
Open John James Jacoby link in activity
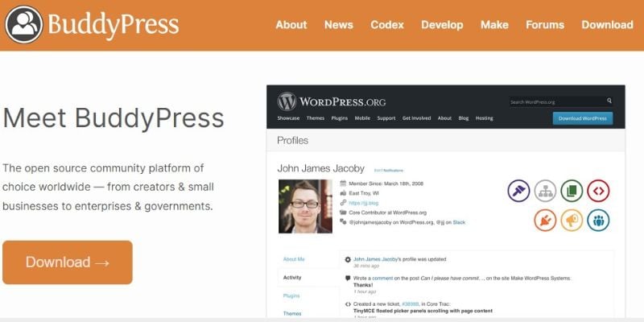[x=375, y=259]
